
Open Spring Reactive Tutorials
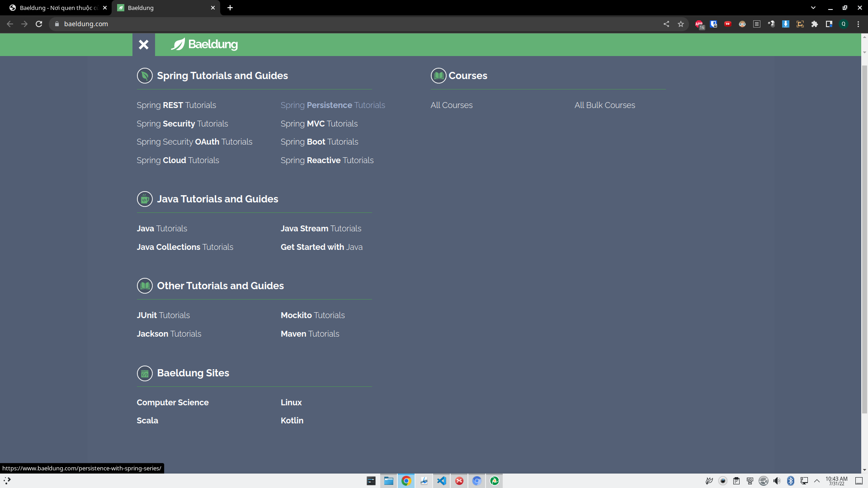327,160
